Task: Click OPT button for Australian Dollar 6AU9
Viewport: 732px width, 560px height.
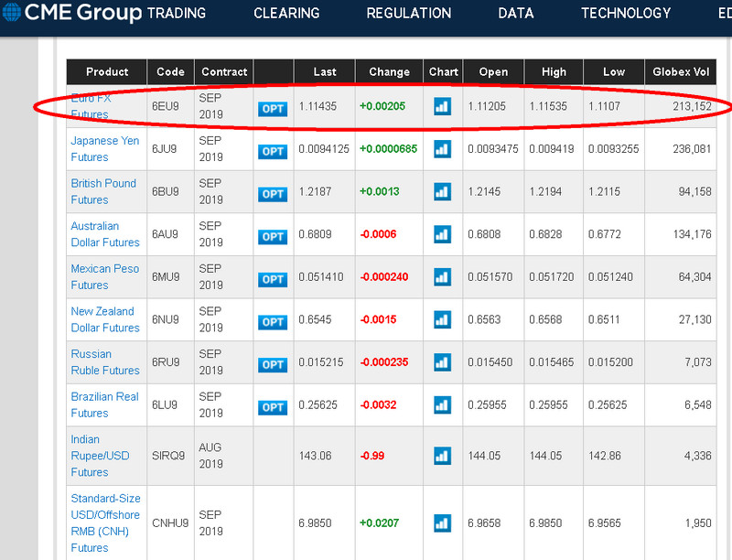Action: (273, 237)
